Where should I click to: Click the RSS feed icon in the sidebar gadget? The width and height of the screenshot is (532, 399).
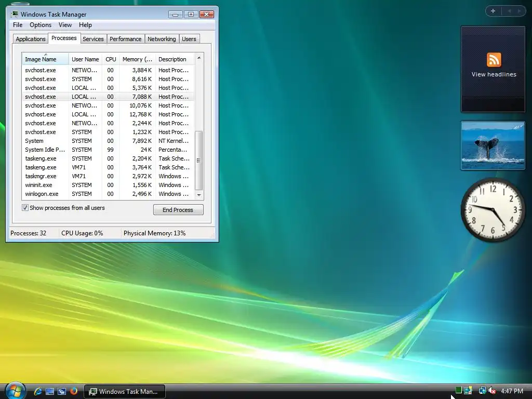pyautogui.click(x=494, y=60)
